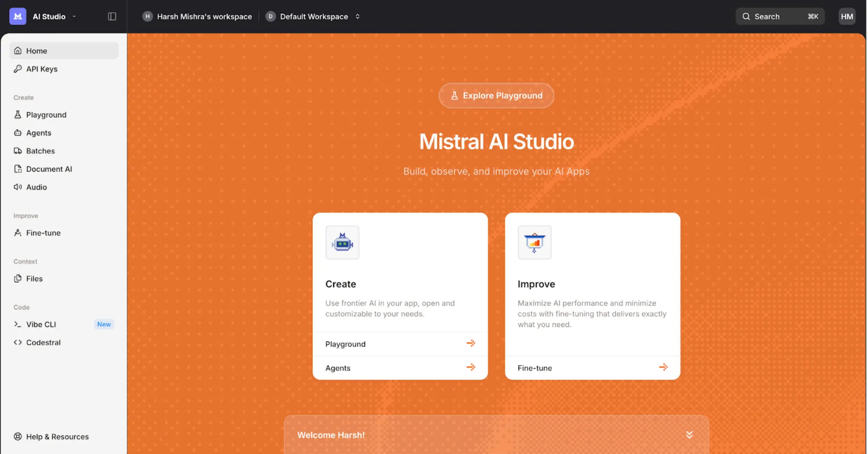
Task: Open the Fine-tune section
Action: pyautogui.click(x=43, y=233)
